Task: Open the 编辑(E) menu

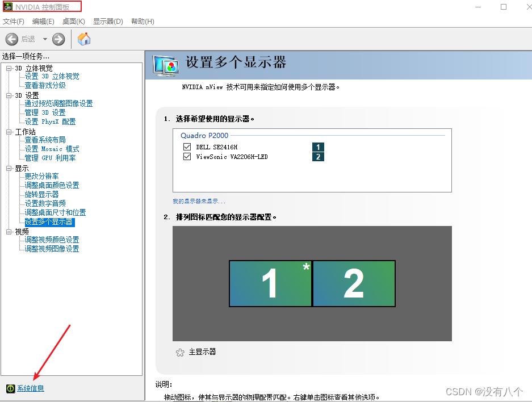Action: 43,22
